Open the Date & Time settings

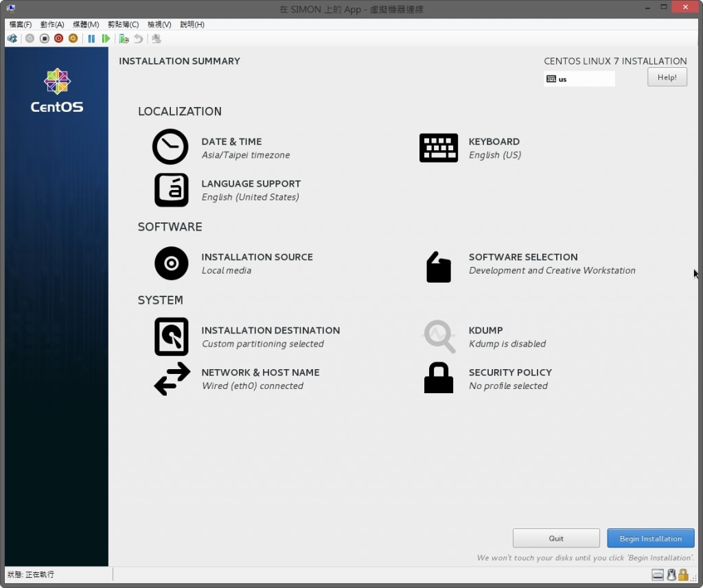point(222,148)
